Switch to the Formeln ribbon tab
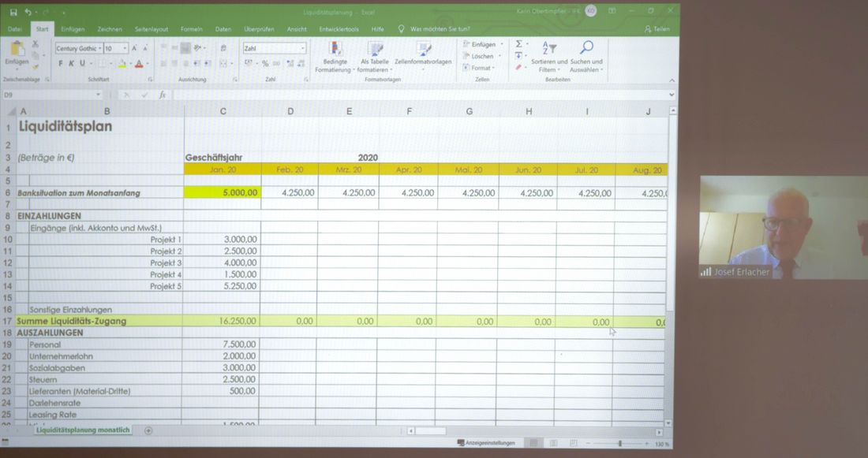The width and height of the screenshot is (868, 458). [191, 29]
